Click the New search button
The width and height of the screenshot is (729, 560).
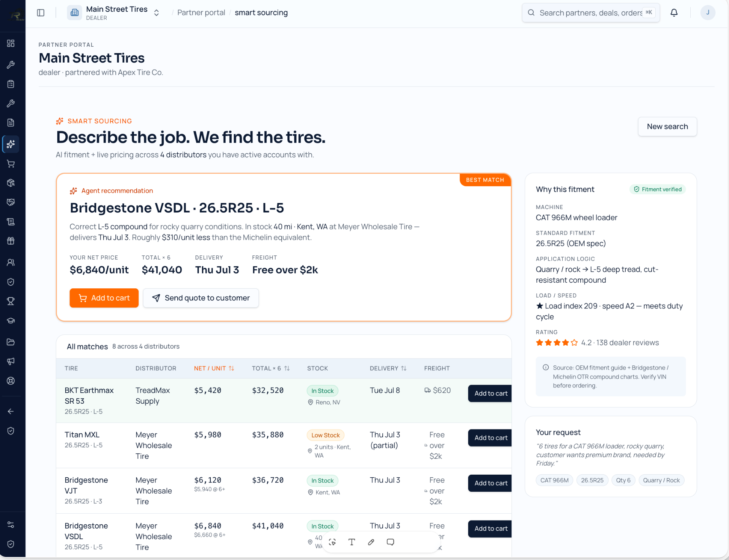pyautogui.click(x=667, y=126)
